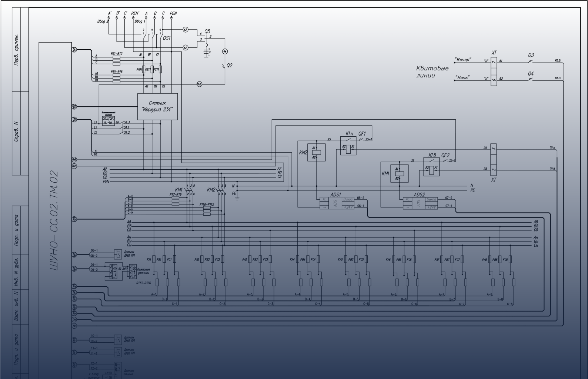
Task: Click the FA1 fuse label
Action: click(x=149, y=259)
